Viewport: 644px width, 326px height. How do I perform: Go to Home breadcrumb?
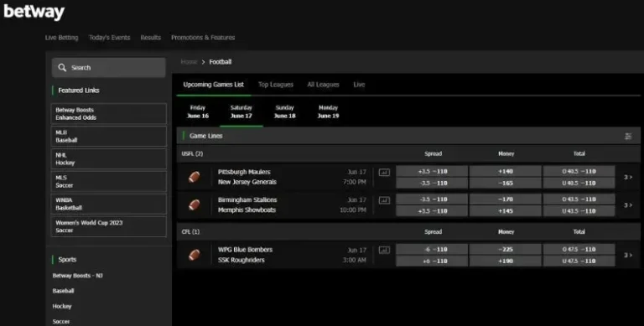click(x=189, y=61)
